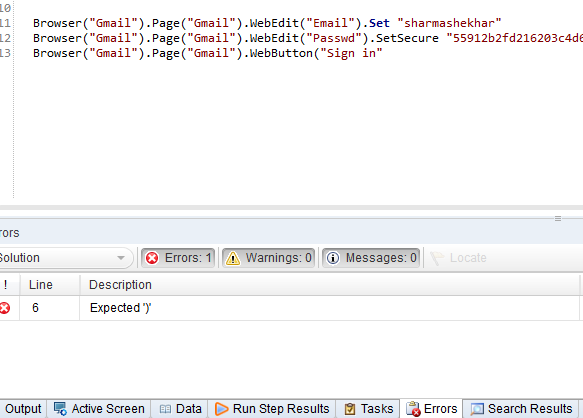Image resolution: width=583 pixels, height=418 pixels.
Task: Click the Errors tab icon
Action: (413, 409)
